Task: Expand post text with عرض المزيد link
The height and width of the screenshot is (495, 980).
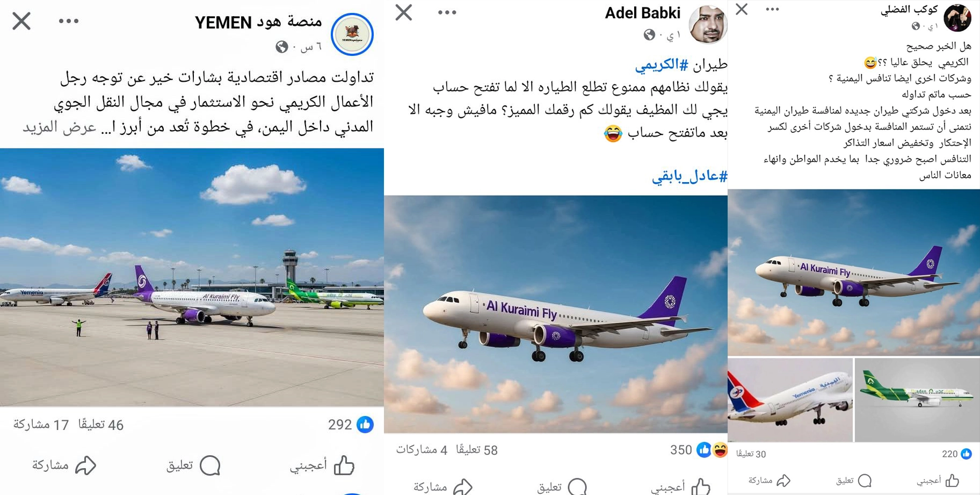Action: pyautogui.click(x=60, y=127)
